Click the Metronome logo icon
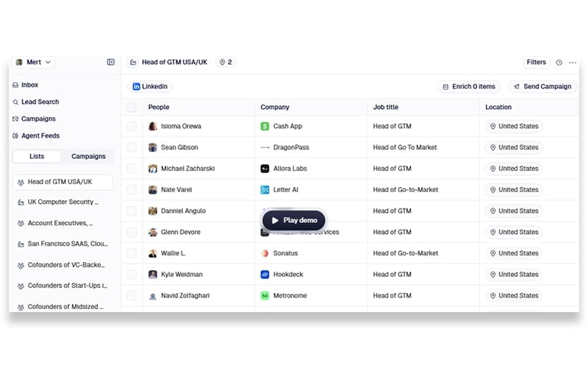This screenshot has height=368, width=588. (265, 296)
